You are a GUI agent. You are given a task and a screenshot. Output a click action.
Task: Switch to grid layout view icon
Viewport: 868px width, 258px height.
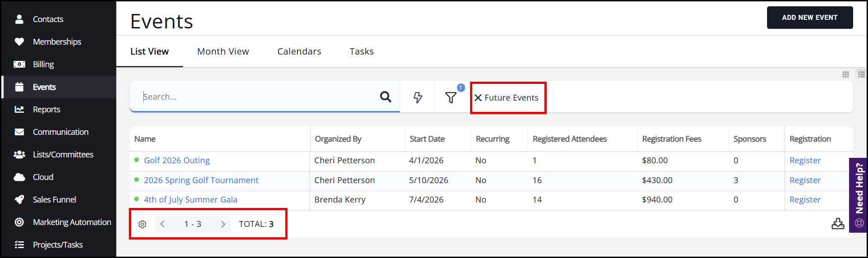[x=845, y=74]
